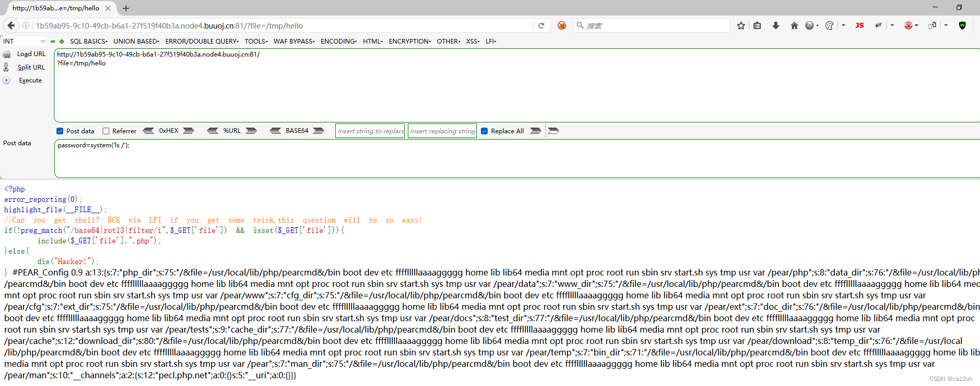Expand the SQL BASICS menu
This screenshot has width=980, height=386.
[x=89, y=42]
